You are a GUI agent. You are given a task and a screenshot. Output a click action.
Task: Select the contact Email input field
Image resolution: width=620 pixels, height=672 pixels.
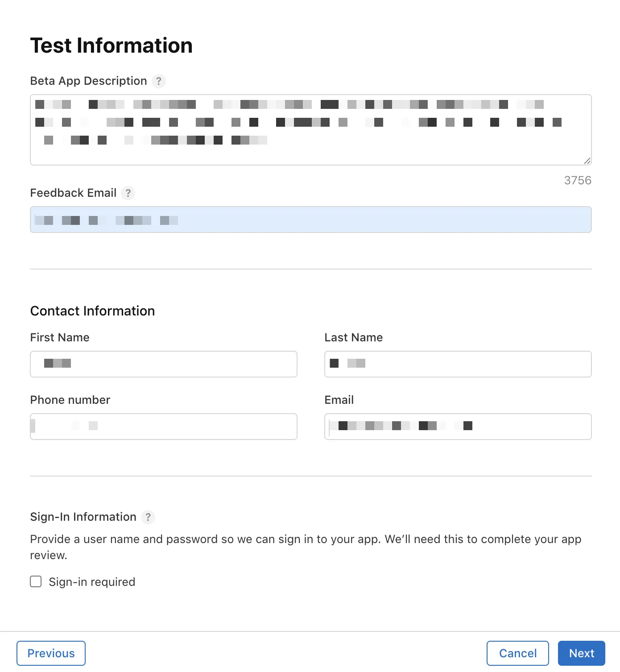[458, 427]
